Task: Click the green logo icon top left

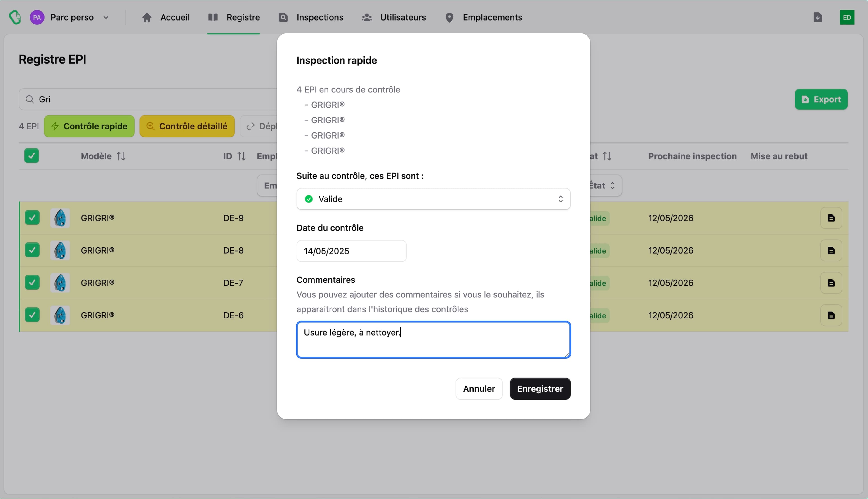Action: point(15,17)
